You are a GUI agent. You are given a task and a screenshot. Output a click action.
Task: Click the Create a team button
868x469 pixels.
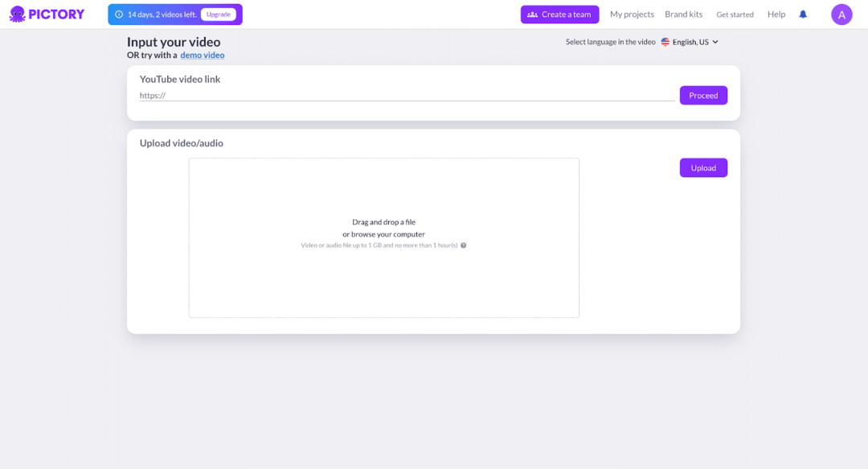point(559,14)
